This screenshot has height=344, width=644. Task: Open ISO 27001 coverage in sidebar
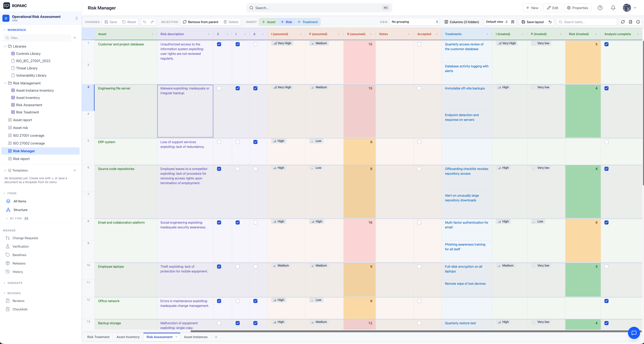[29, 136]
